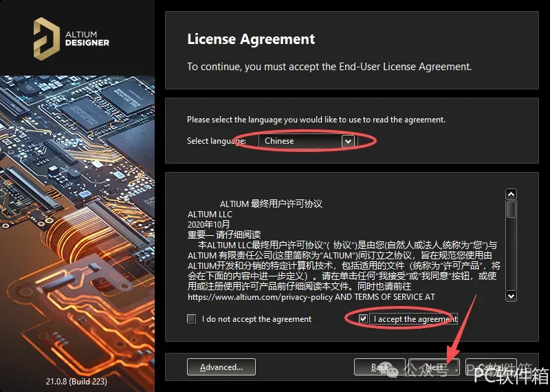Proceed with the Next button
The width and height of the screenshot is (550, 392).
pos(434,367)
